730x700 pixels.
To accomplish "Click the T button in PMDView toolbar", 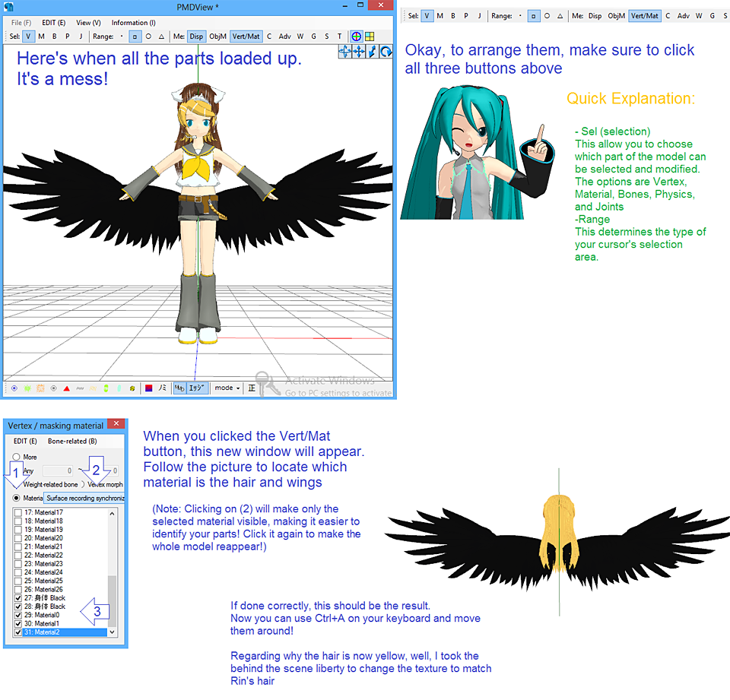I will (339, 36).
